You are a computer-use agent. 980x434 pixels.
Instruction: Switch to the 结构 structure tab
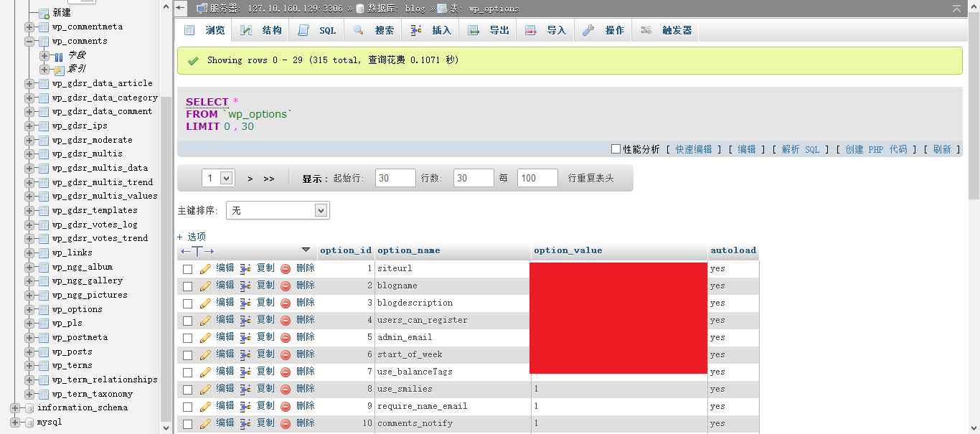coord(262,30)
